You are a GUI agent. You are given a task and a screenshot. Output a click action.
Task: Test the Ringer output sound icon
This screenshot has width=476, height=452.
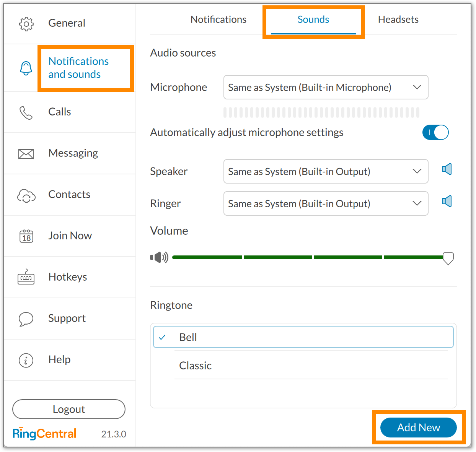[447, 201]
